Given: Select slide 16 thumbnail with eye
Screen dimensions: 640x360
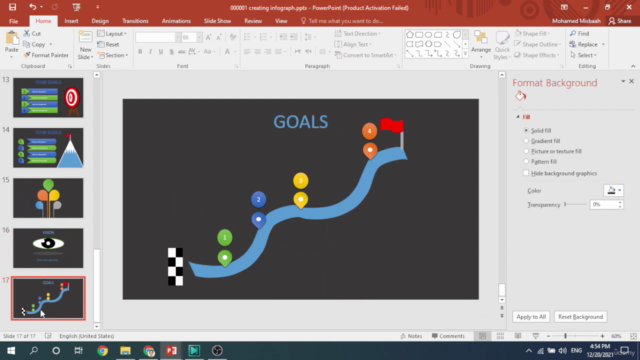Looking at the screenshot, I should [48, 248].
